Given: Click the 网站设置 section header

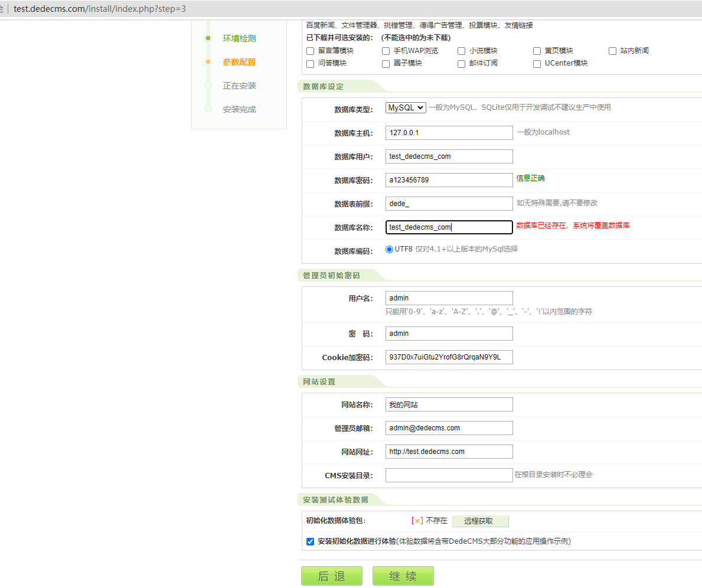Looking at the screenshot, I should click(319, 382).
